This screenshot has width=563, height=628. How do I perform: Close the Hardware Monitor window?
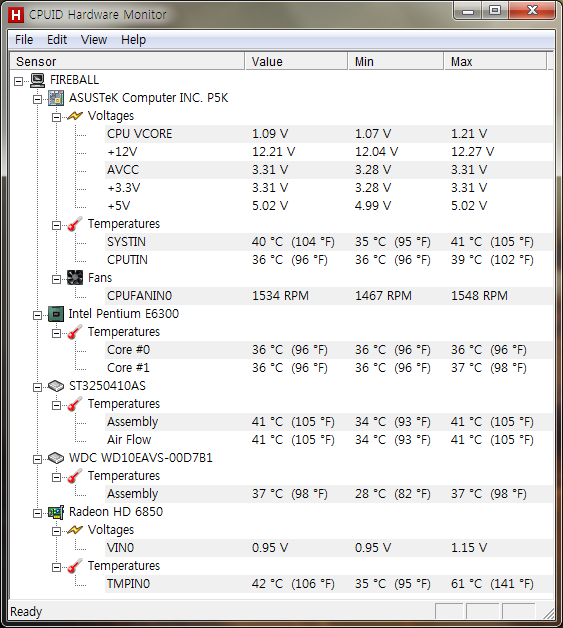coord(532,11)
